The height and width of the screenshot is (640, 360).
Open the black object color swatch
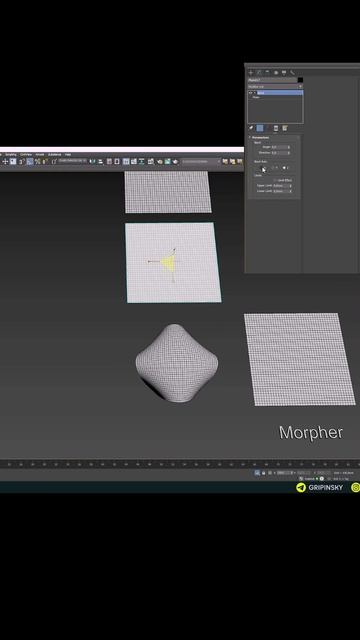tap(300, 80)
